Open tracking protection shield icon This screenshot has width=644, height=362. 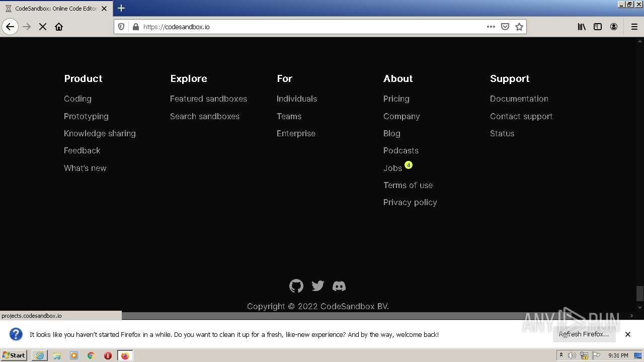[x=121, y=27]
